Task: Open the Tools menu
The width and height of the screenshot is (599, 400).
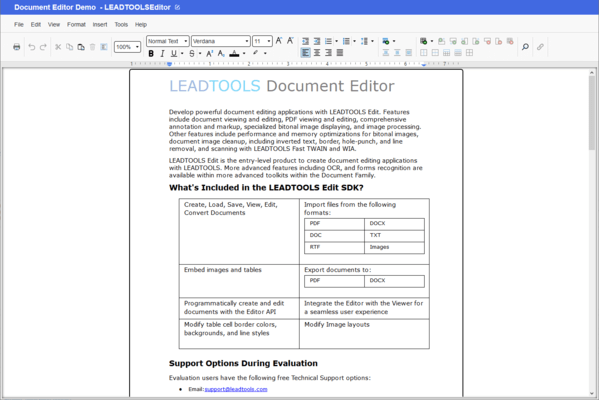Action: point(121,24)
